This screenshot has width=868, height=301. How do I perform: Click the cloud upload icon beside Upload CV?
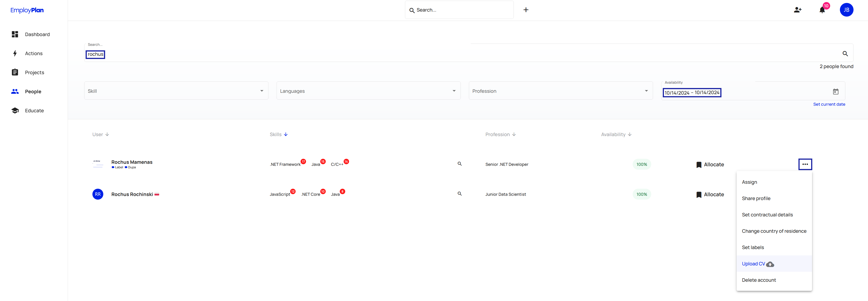pos(770,264)
